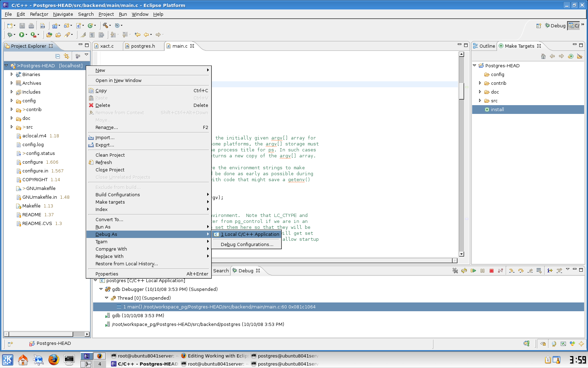Expand the contrib folder in Make Targets

point(480,83)
